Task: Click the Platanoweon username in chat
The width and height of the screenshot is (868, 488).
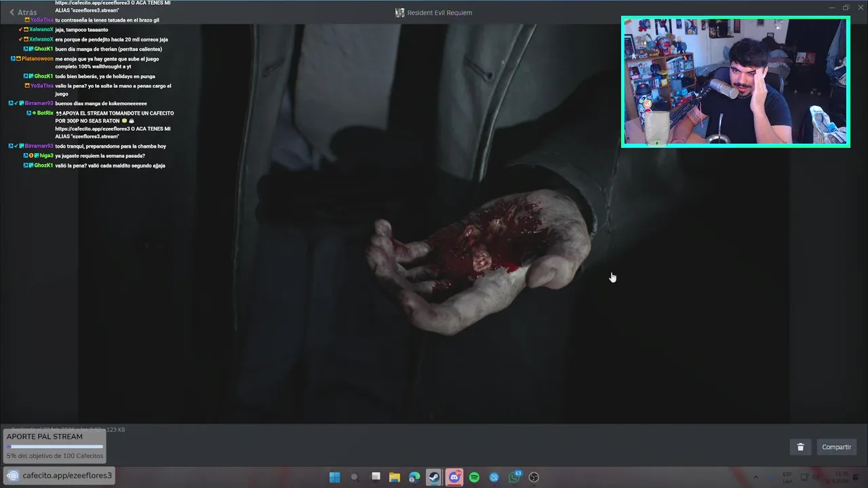Action: pos(37,59)
